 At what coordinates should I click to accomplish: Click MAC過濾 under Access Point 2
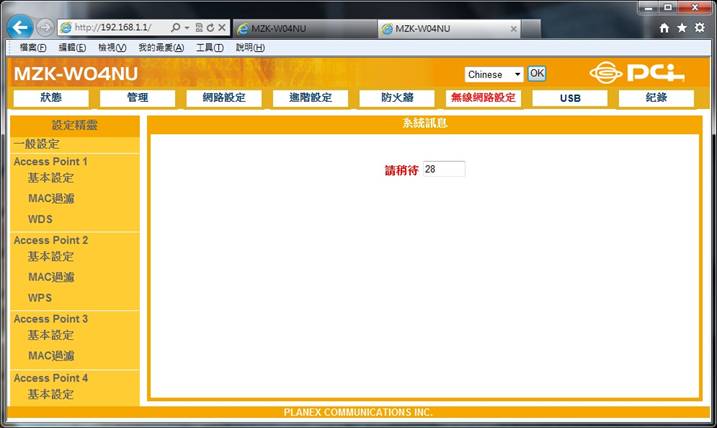pyautogui.click(x=51, y=277)
